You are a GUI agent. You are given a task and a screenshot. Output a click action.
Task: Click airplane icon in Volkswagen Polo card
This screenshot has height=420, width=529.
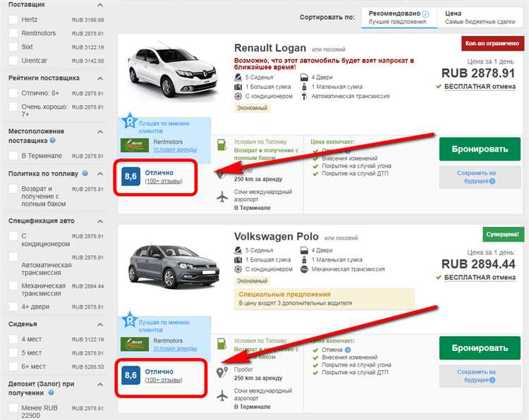tap(222, 396)
